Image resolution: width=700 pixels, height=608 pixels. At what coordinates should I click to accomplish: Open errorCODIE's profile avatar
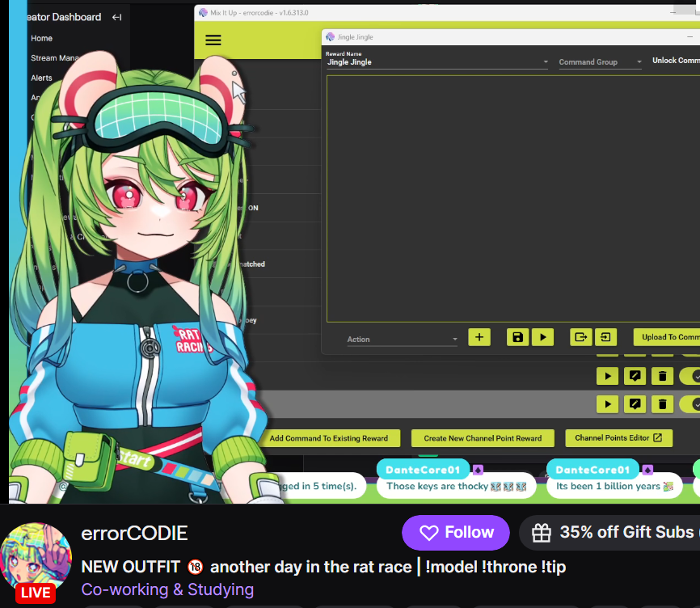36,558
